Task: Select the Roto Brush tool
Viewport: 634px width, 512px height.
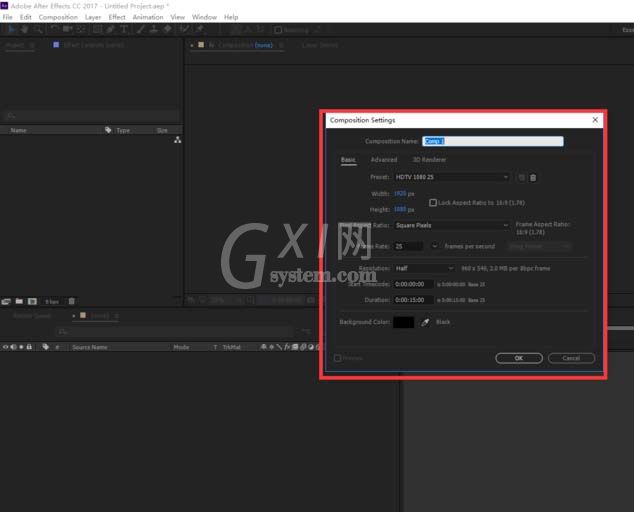Action: pyautogui.click(x=184, y=29)
